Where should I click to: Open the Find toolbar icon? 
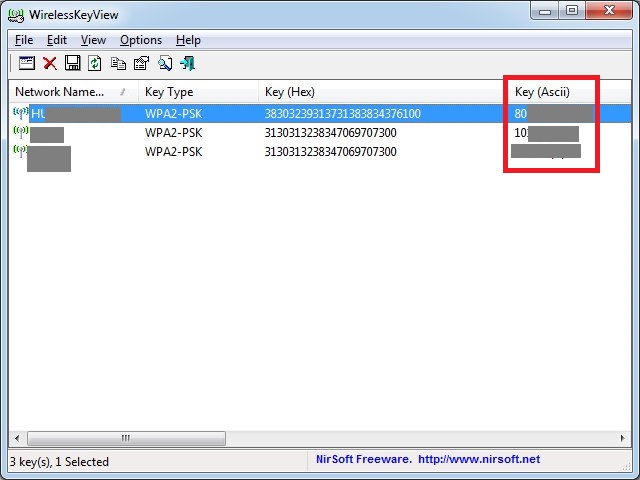[165, 63]
